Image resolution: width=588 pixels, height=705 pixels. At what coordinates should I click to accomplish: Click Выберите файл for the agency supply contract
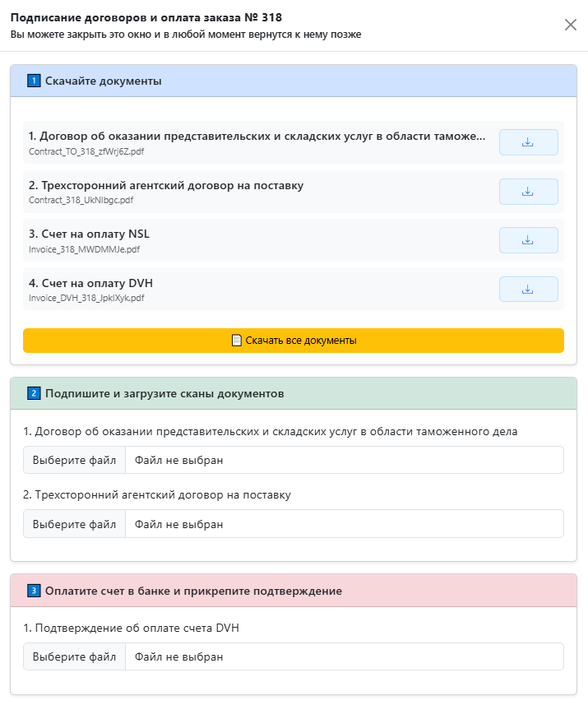tap(74, 523)
